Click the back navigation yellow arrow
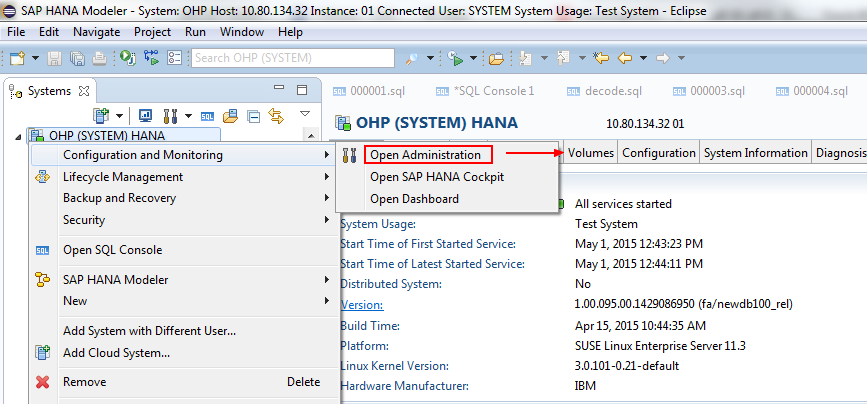Screen dimensions: 867x404 625,58
